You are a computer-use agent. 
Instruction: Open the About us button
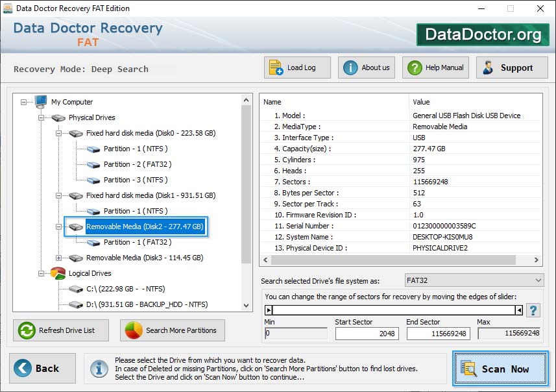pos(367,67)
